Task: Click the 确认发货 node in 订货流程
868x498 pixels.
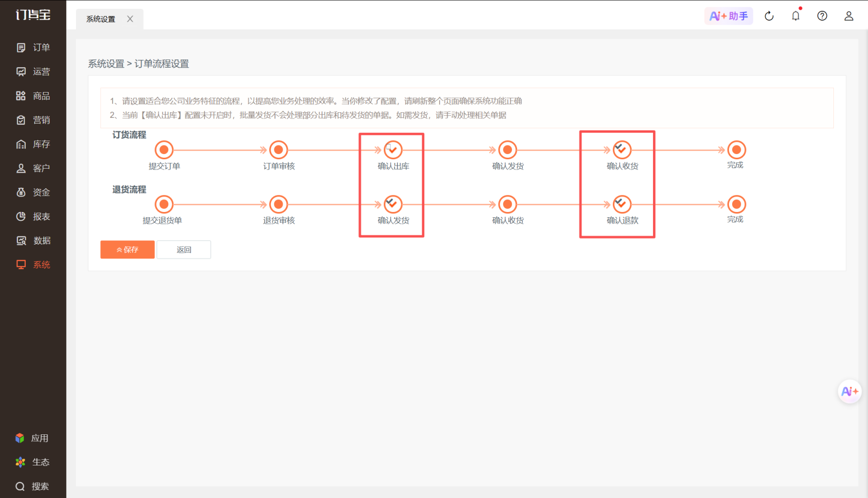Action: (508, 150)
